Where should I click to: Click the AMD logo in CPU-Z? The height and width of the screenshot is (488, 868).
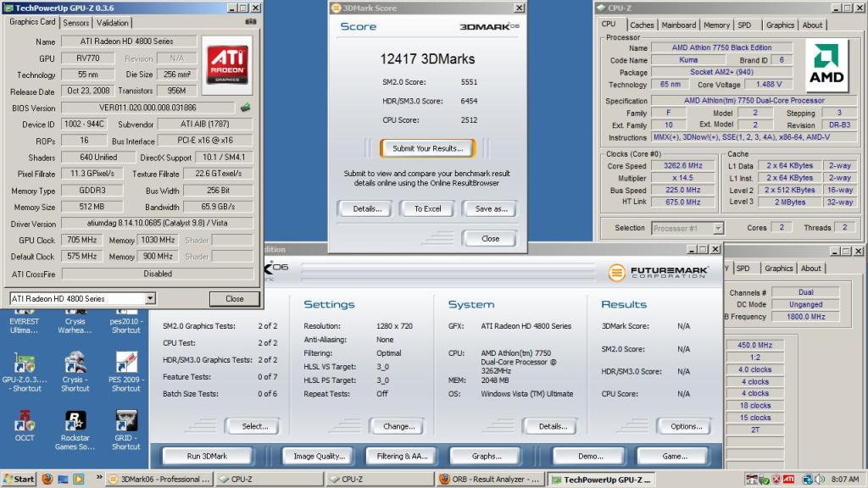tap(826, 65)
